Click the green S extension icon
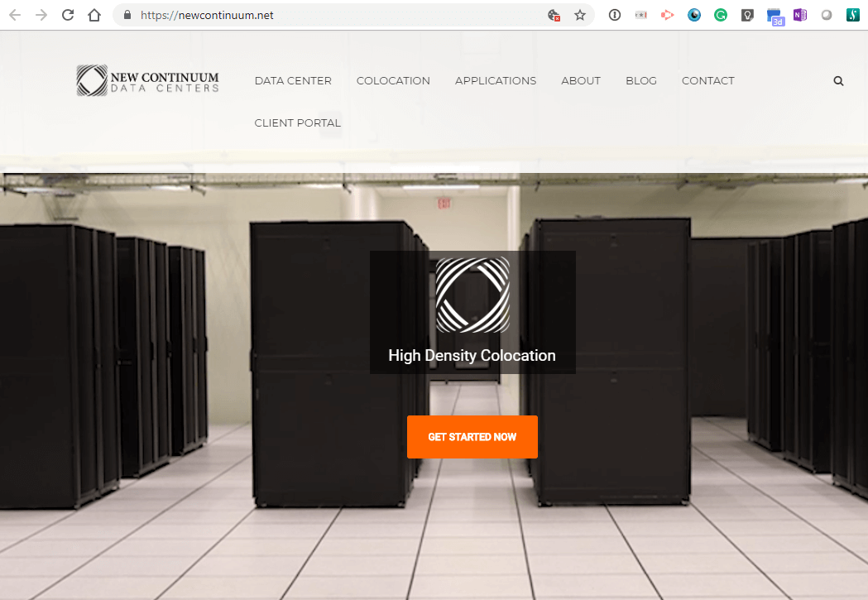 tap(853, 14)
